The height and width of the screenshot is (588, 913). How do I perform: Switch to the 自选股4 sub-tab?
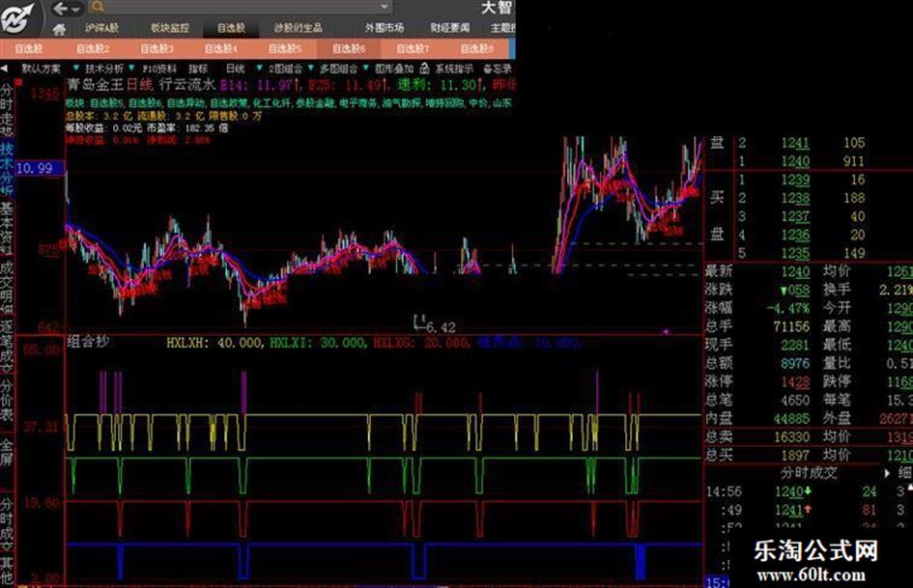220,49
